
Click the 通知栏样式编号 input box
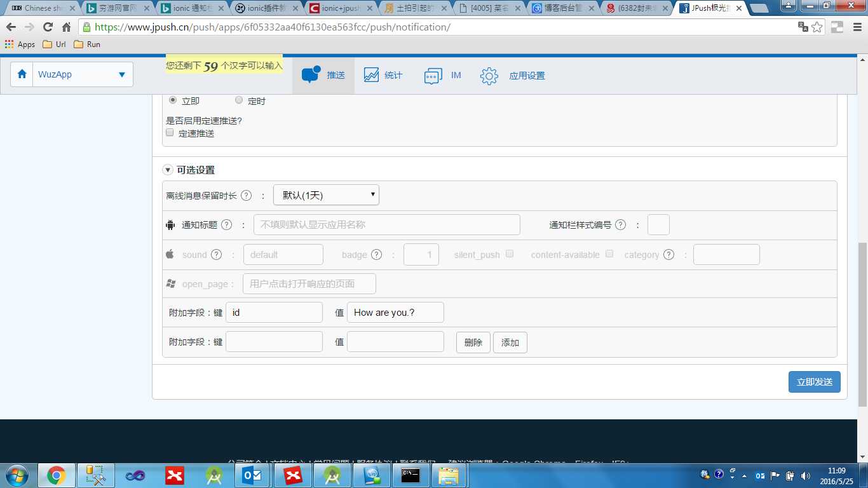tap(658, 224)
